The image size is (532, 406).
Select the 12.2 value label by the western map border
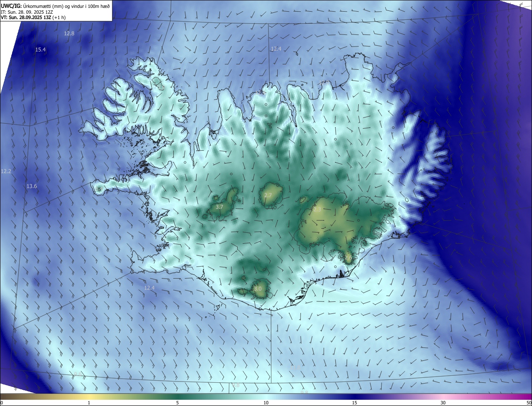[x=6, y=171]
